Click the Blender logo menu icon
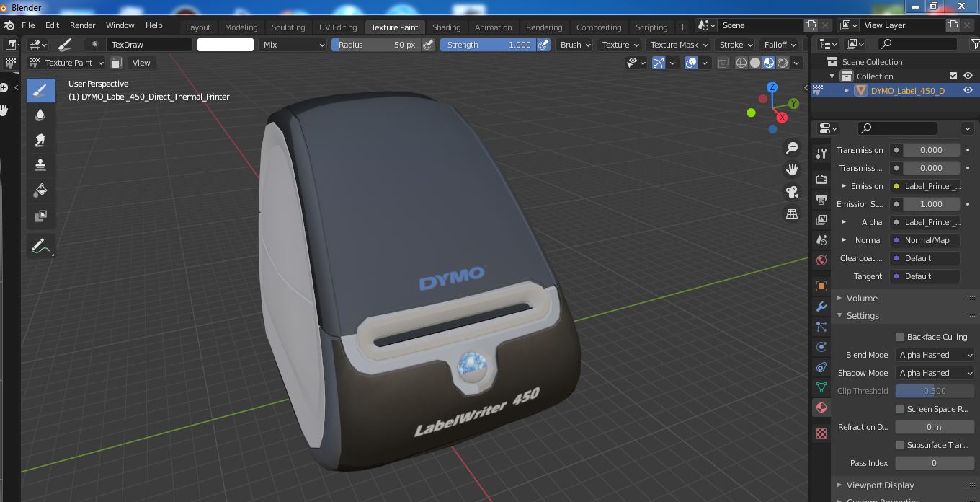 click(9, 25)
